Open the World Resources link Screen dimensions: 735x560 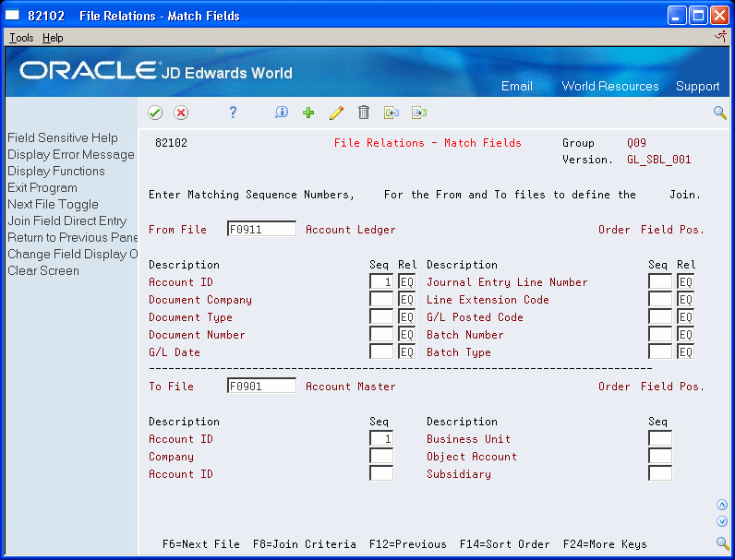(x=609, y=86)
